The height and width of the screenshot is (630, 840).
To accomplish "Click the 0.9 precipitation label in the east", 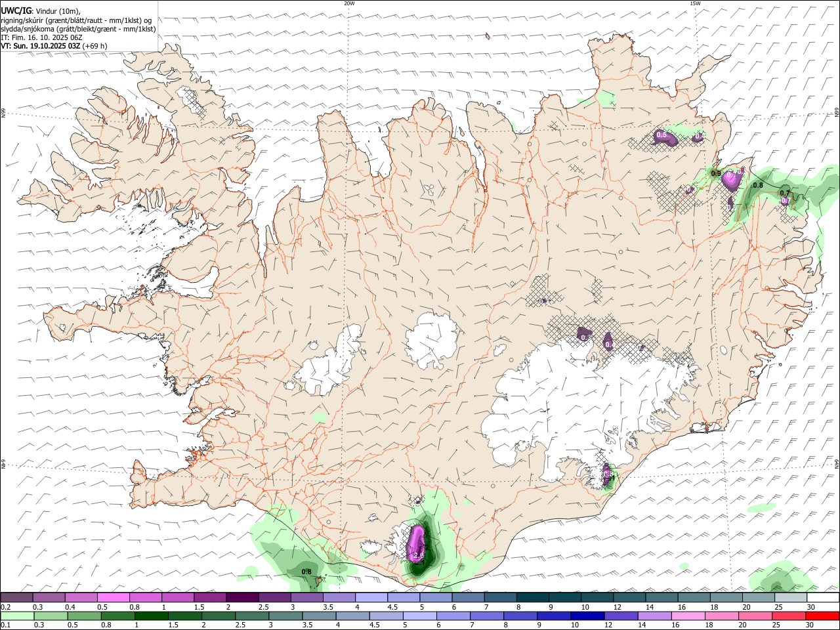I will point(716,174).
